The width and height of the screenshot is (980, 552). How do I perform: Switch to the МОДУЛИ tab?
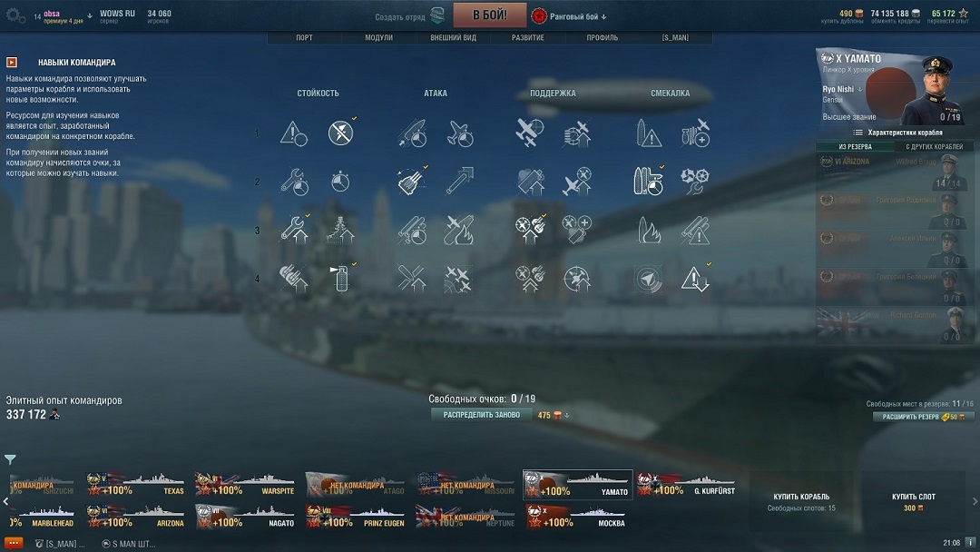[378, 37]
